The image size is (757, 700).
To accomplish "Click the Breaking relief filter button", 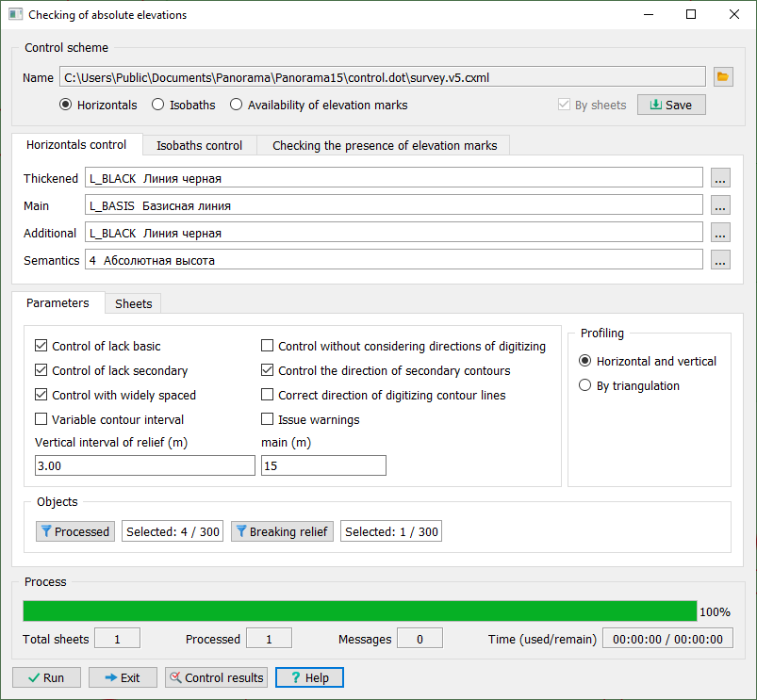I will pos(281,531).
